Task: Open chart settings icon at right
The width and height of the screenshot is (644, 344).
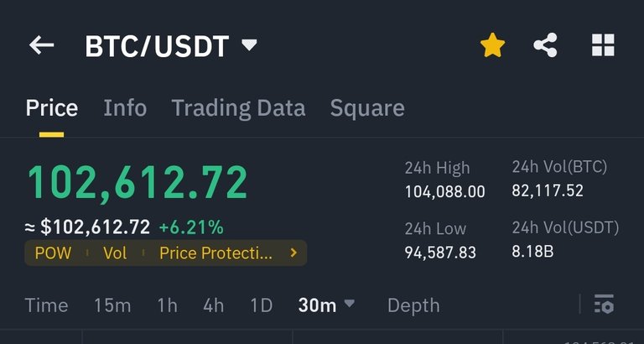Action: [x=604, y=305]
